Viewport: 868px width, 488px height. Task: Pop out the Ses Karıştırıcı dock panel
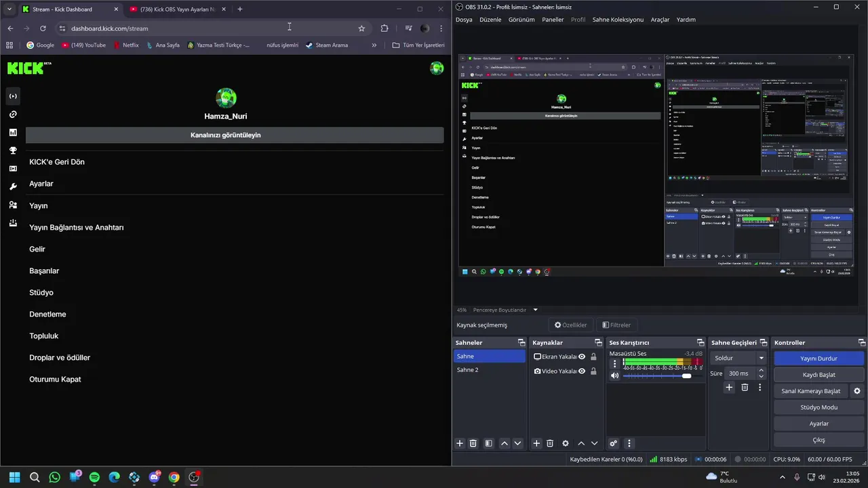pyautogui.click(x=701, y=343)
